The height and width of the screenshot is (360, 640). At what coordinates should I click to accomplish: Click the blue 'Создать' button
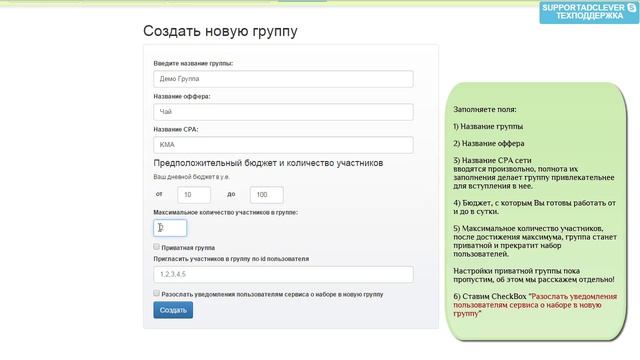tap(173, 310)
